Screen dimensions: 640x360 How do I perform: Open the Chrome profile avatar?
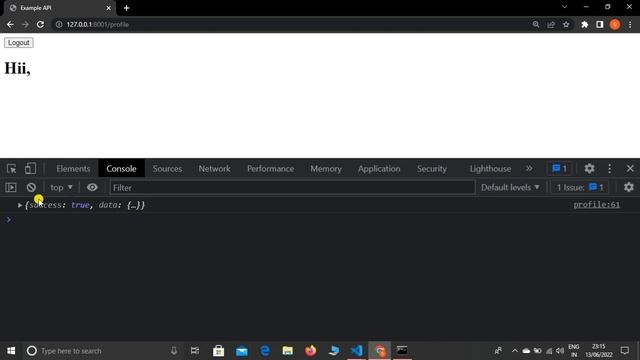pyautogui.click(x=615, y=24)
